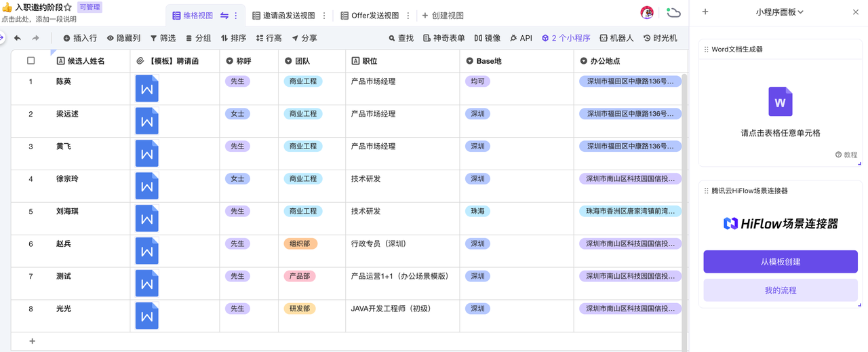868x352 pixels.
Task: Click the 我的流程 button
Action: (780, 290)
